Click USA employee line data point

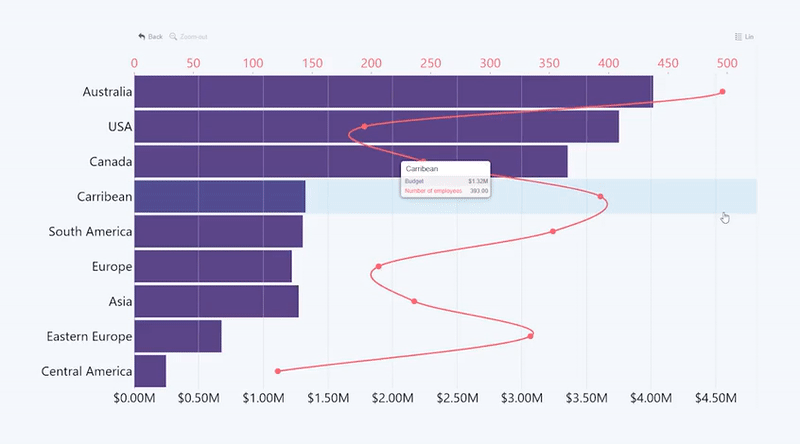pyautogui.click(x=364, y=127)
